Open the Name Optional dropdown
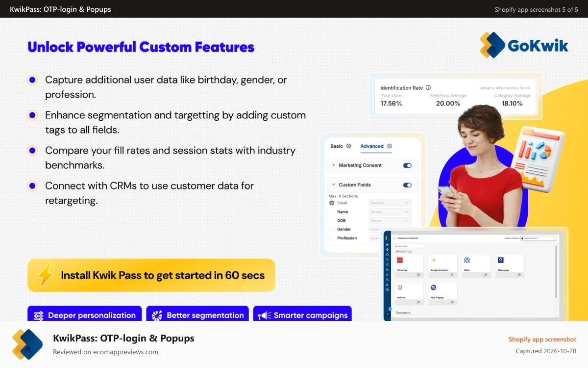Image resolution: width=588 pixels, height=368 pixels. [390, 212]
